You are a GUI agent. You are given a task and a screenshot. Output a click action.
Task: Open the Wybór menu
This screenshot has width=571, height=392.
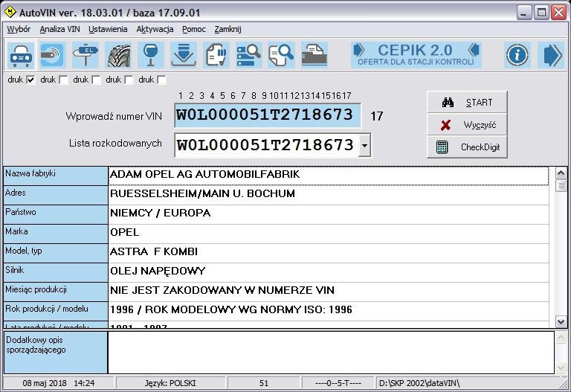[x=19, y=29]
